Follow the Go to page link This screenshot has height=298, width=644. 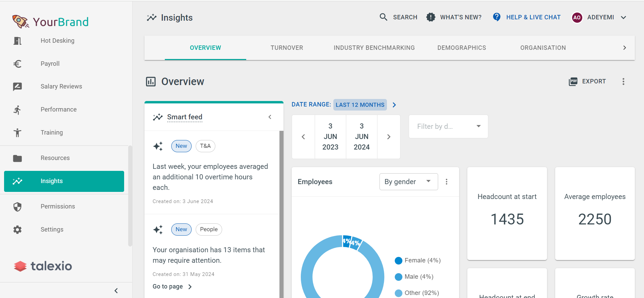click(x=172, y=286)
